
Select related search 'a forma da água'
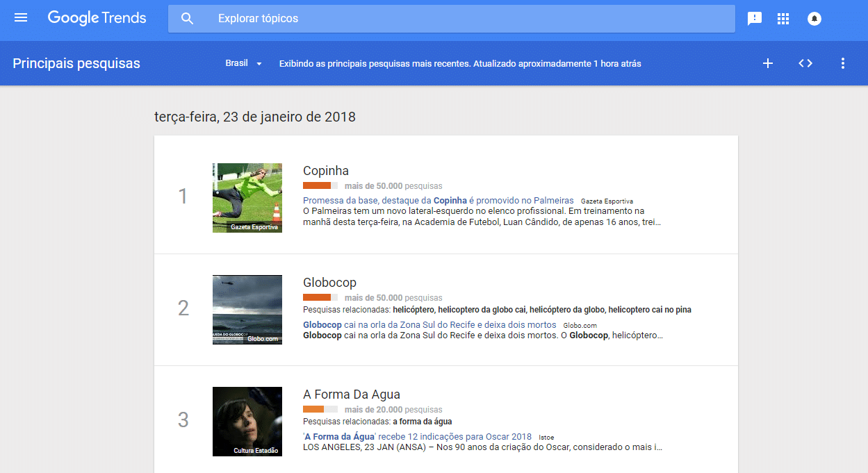[x=423, y=422]
